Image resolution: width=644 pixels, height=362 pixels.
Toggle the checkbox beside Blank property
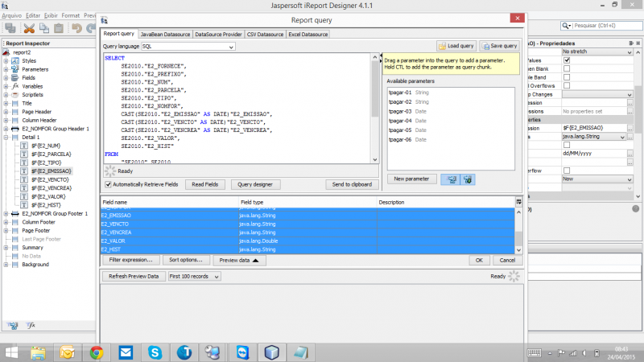pos(567,68)
